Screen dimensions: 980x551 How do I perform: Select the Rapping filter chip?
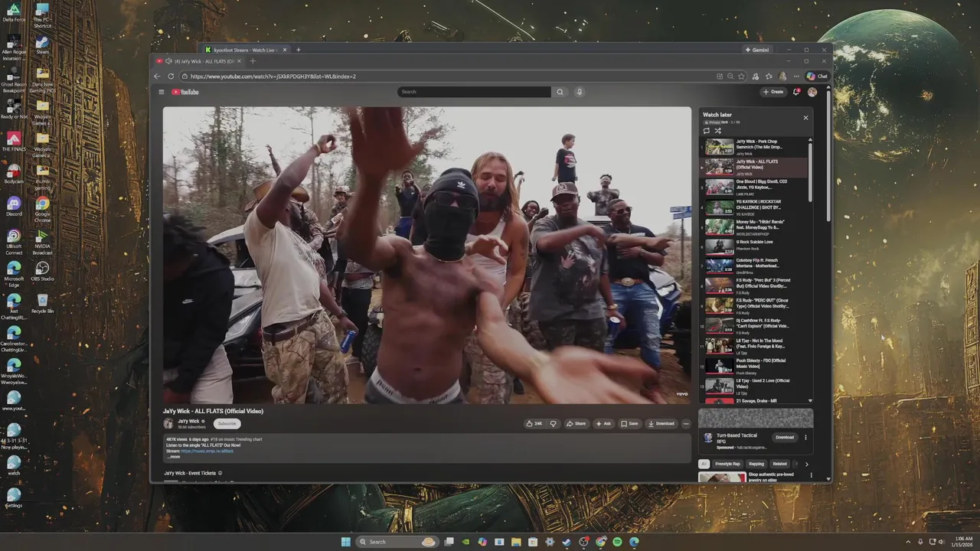pyautogui.click(x=756, y=464)
